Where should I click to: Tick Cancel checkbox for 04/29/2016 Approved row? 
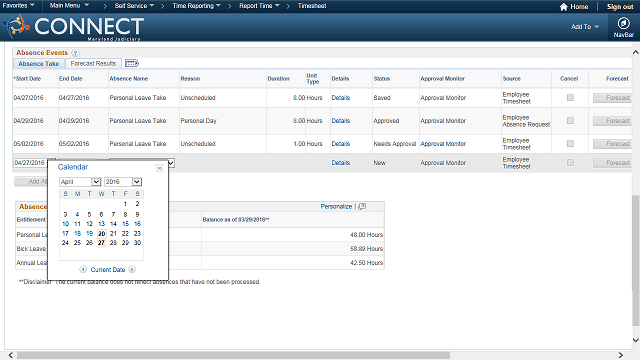click(570, 121)
